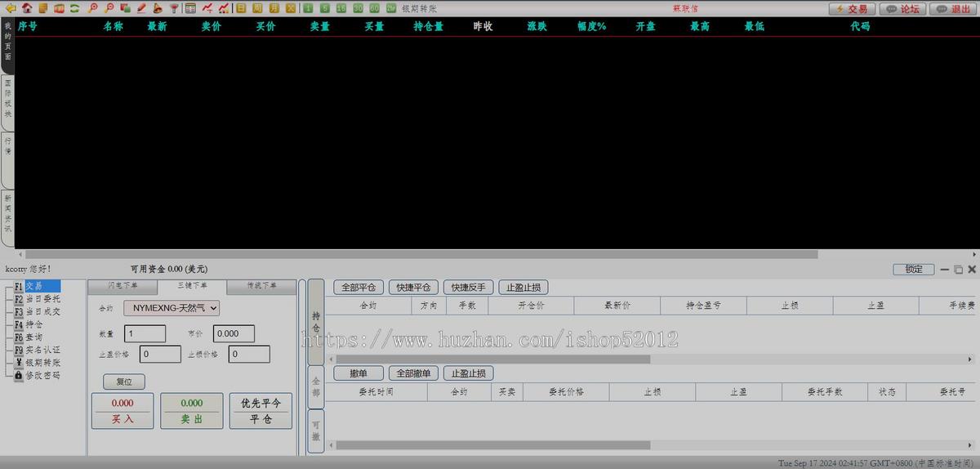Select the 5-minute green period icon
Viewport: 980px width, 469px height.
click(x=325, y=8)
